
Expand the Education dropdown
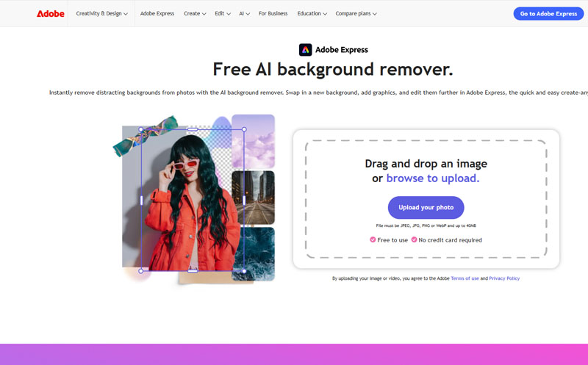[312, 13]
